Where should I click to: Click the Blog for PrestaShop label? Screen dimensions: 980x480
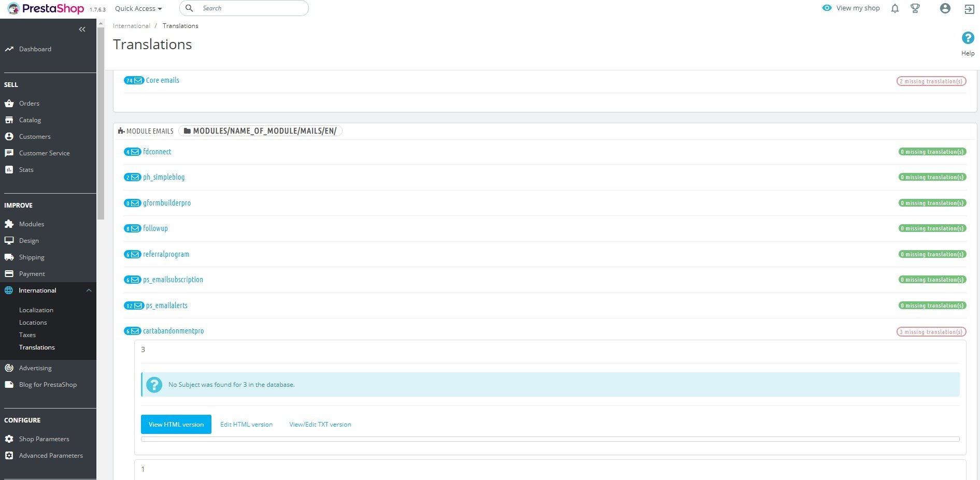[x=48, y=385]
